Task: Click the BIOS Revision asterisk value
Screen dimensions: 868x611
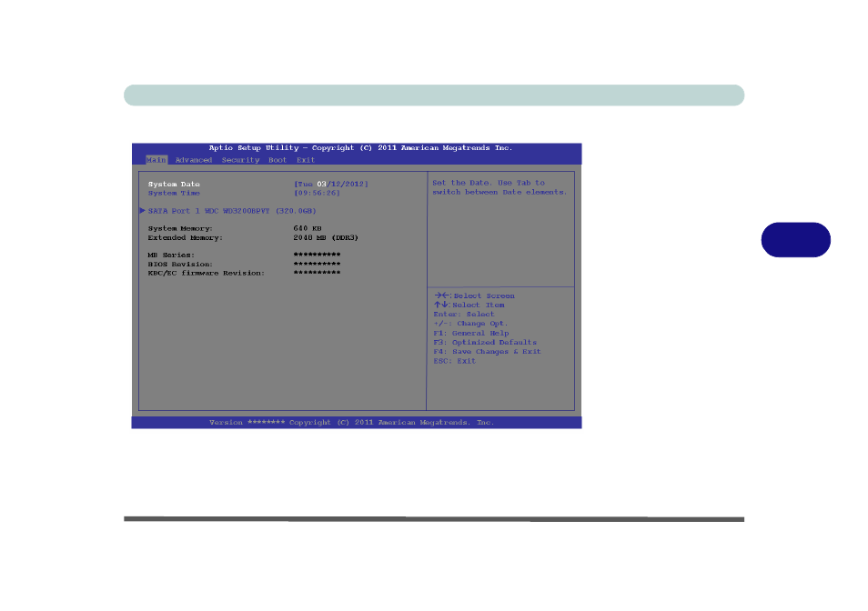Action: 317,264
